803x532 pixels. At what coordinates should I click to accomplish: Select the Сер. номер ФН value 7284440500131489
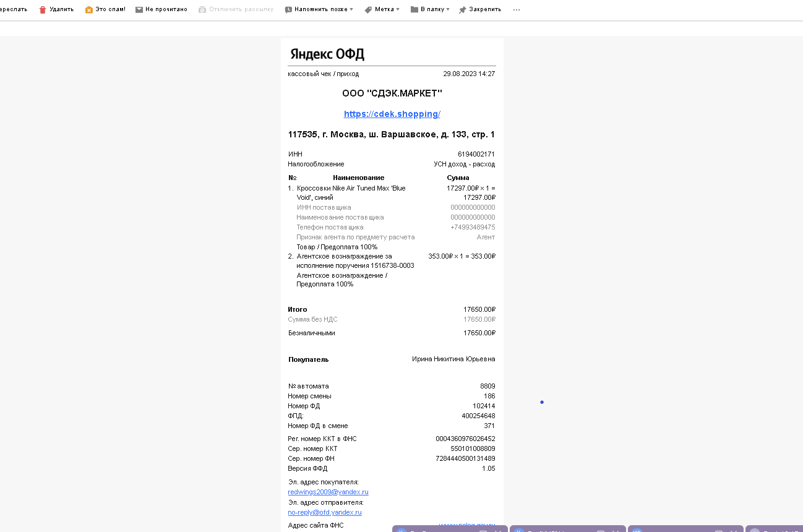tap(465, 458)
